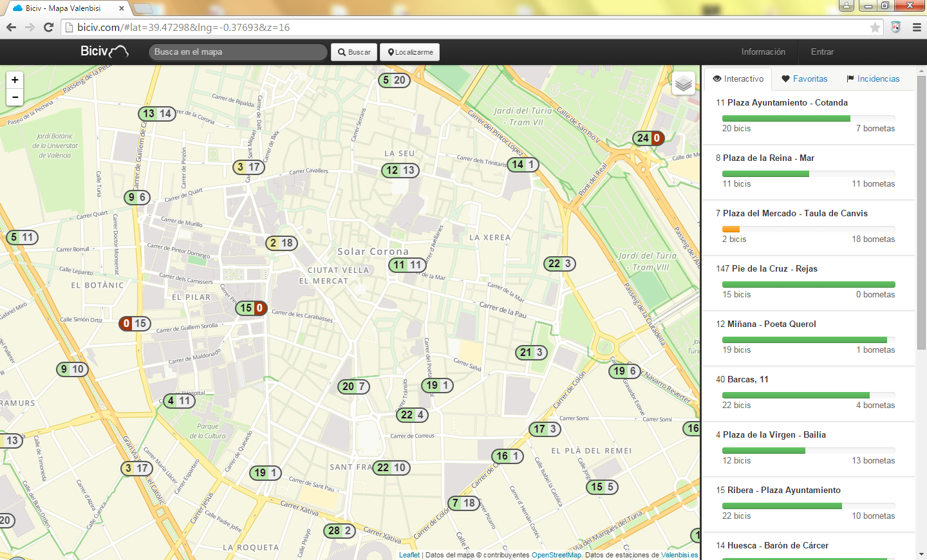
Task: Select station marker 0 15 on map
Action: coord(134,324)
